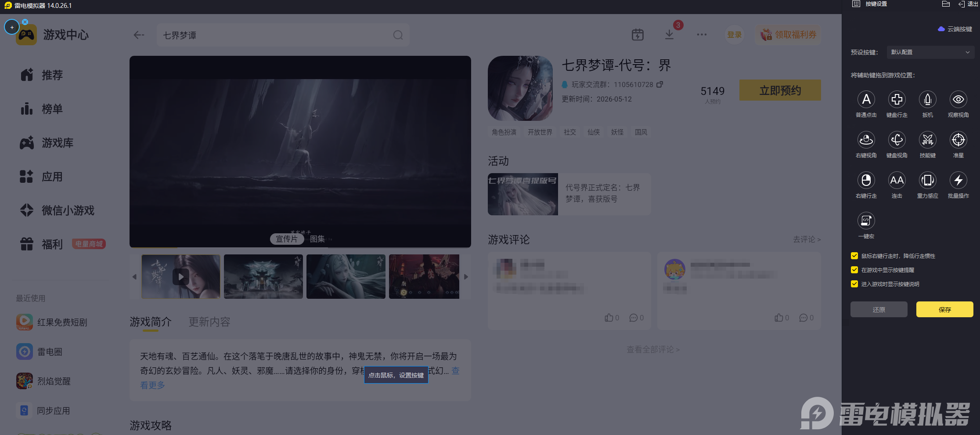The image size is (980, 435).
Task: Open 微信小游戏 in the sidebar
Action: point(57,210)
